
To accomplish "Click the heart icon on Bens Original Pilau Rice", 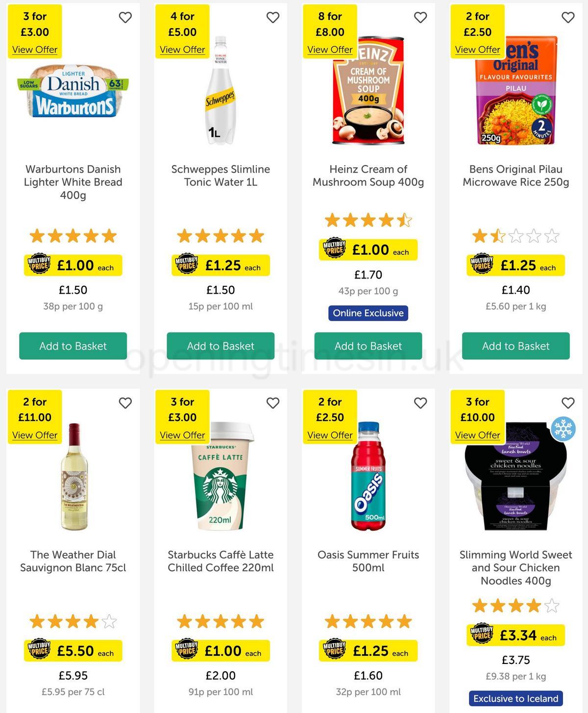I will pyautogui.click(x=567, y=17).
